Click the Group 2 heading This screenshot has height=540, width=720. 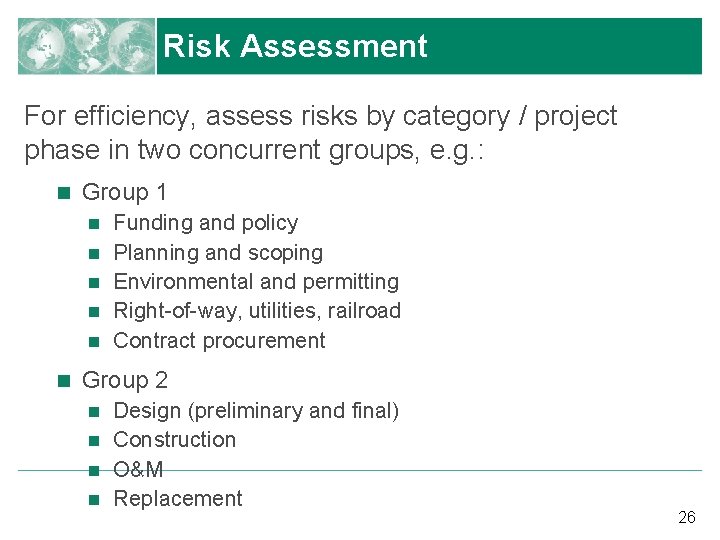pos(124,380)
